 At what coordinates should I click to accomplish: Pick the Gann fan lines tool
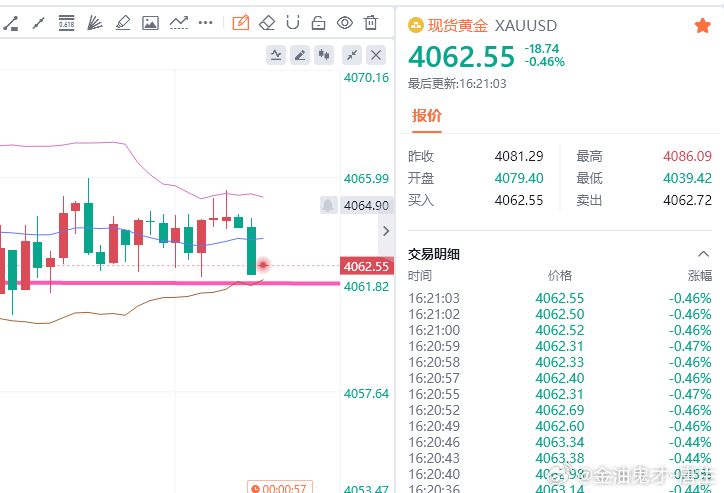coord(95,23)
